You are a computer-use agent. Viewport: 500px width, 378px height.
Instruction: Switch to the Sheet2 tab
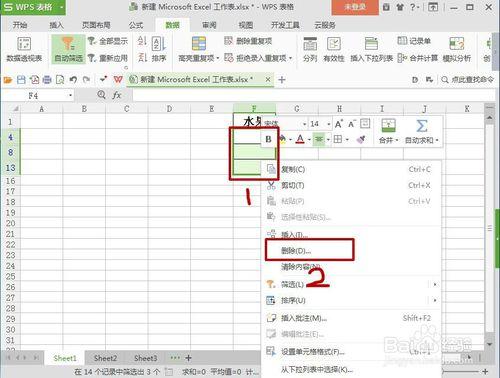tap(105, 358)
